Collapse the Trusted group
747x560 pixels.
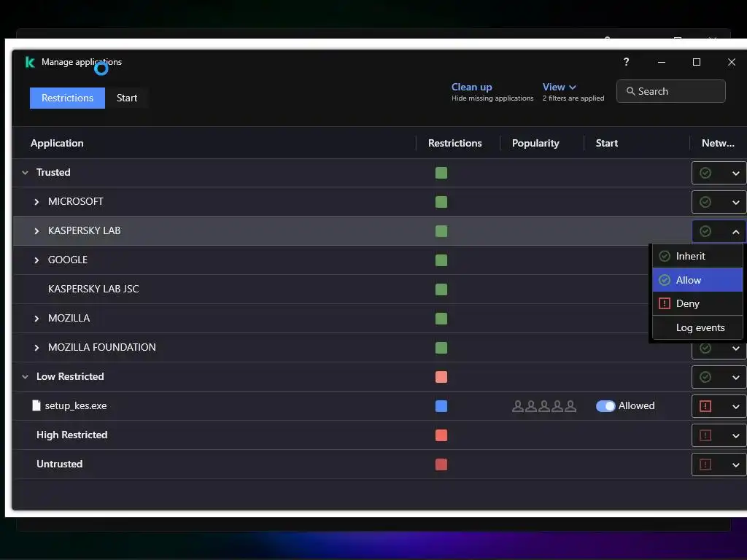click(x=26, y=172)
